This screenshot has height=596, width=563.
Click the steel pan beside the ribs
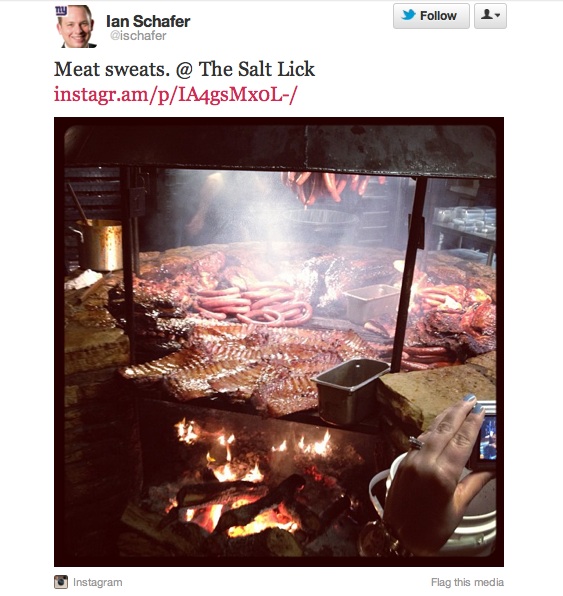click(x=349, y=390)
